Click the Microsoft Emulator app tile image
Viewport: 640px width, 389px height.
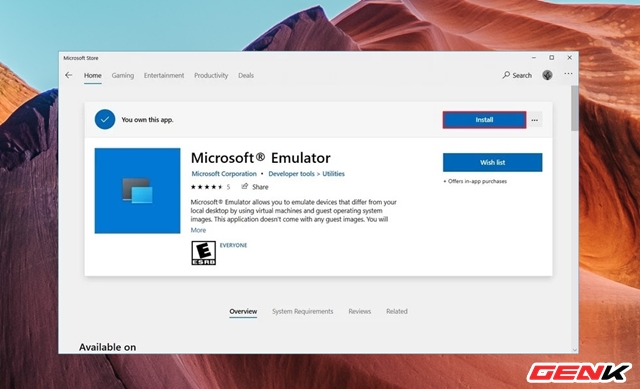[x=138, y=191]
